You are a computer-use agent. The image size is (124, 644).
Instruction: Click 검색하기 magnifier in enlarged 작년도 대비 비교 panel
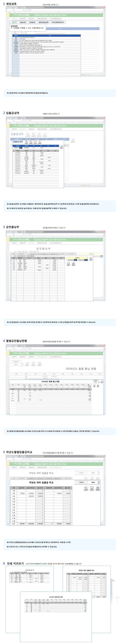click(86, 488)
